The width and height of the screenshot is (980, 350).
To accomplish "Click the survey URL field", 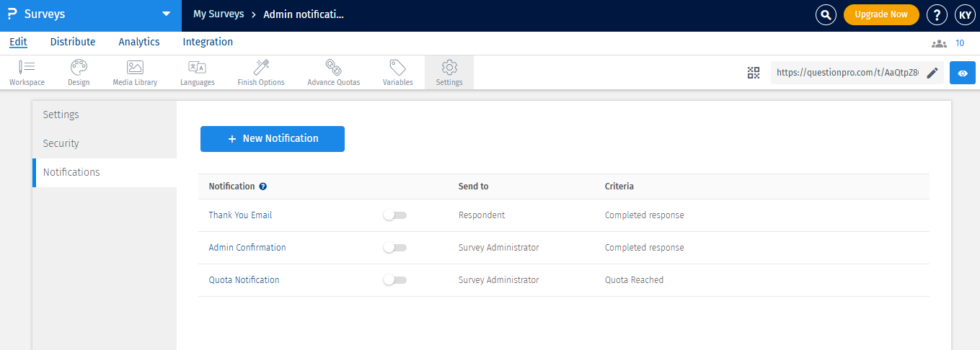I will pyautogui.click(x=847, y=73).
